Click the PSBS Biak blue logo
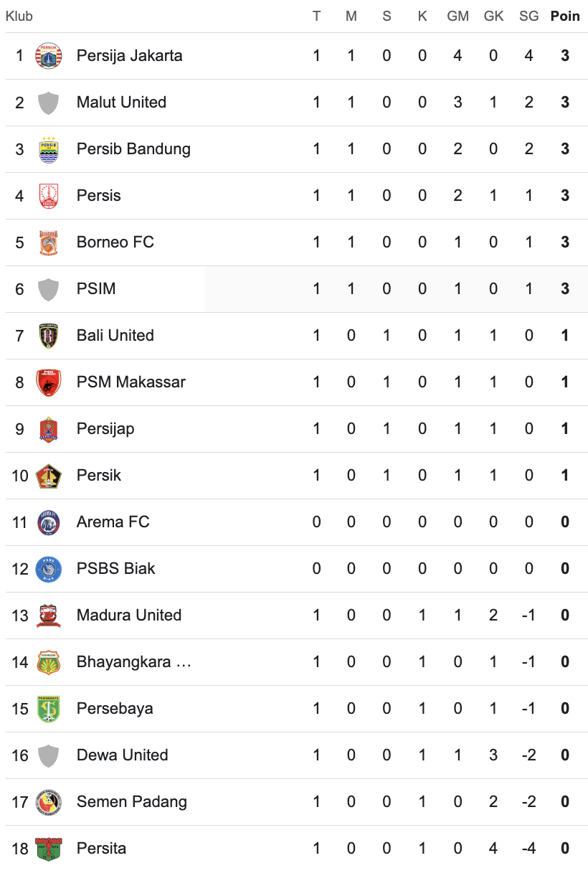The width and height of the screenshot is (588, 891). coord(49,569)
